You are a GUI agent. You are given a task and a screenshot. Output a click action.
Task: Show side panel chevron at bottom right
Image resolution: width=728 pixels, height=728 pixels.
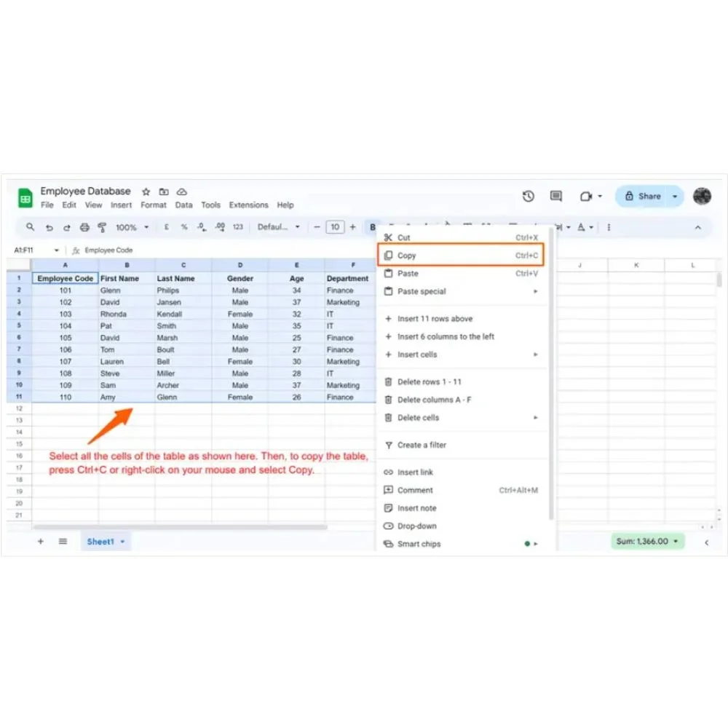click(x=707, y=542)
